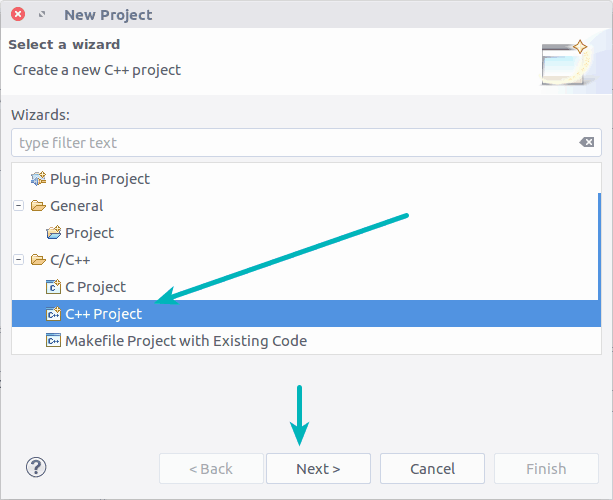Select the C Project entry
613x500 pixels.
click(96, 287)
